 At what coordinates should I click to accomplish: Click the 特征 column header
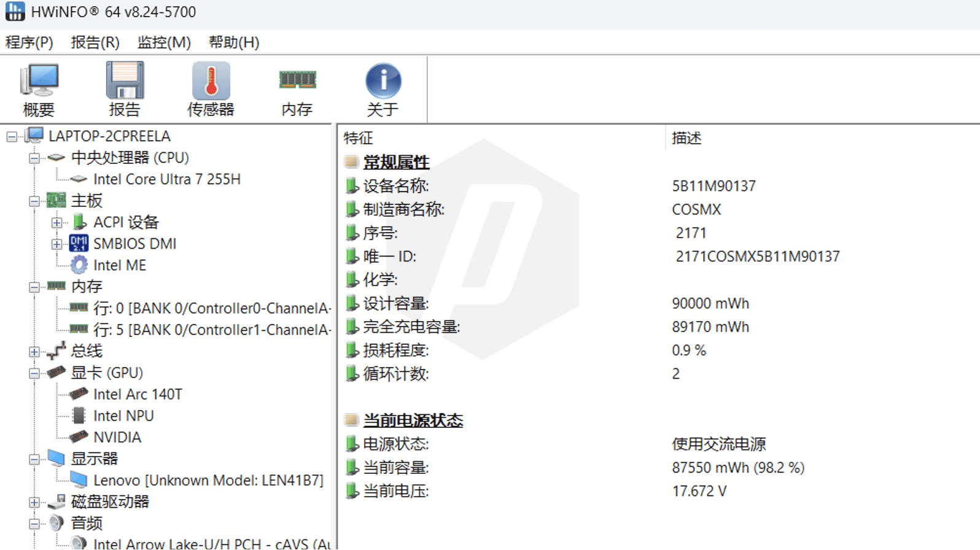[359, 138]
